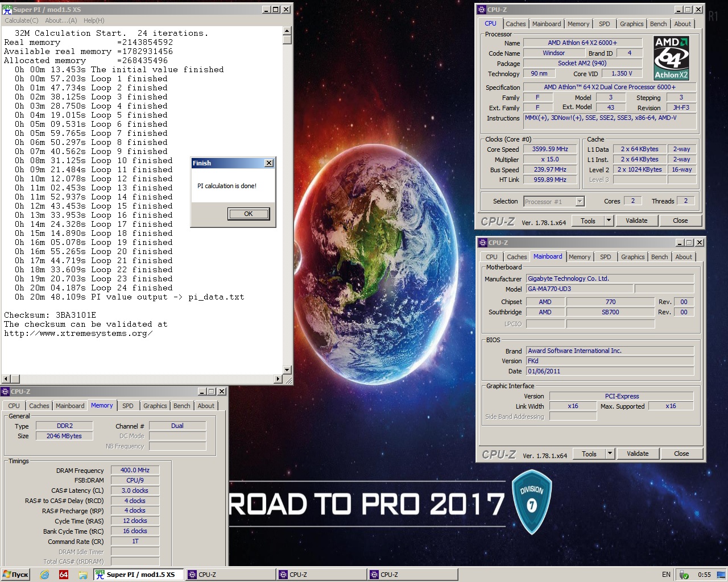Select the first CPU-Z taskbar button

(230, 575)
